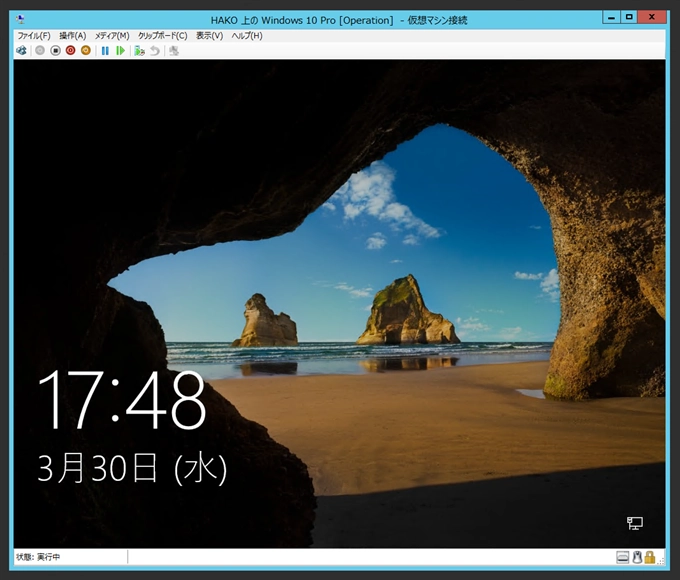Open the ヘルプ(H) menu
Viewport: 680px width, 580px height.
pyautogui.click(x=247, y=36)
